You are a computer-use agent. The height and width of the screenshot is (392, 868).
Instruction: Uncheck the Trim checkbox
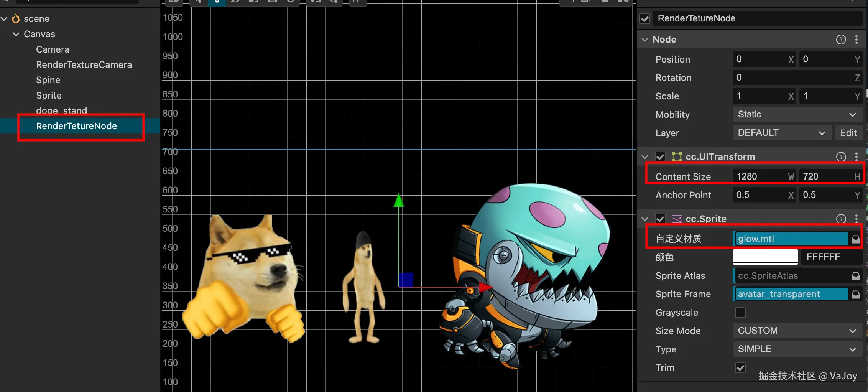click(x=740, y=367)
